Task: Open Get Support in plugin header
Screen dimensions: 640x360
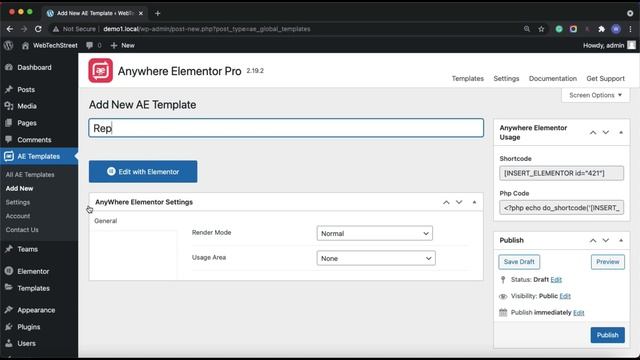Action: [605, 78]
